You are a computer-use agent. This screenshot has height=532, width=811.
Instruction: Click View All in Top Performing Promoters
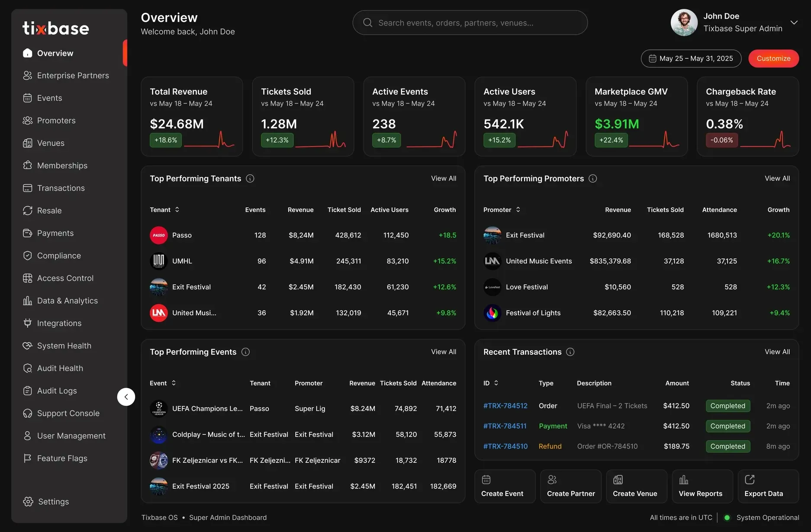(777, 179)
